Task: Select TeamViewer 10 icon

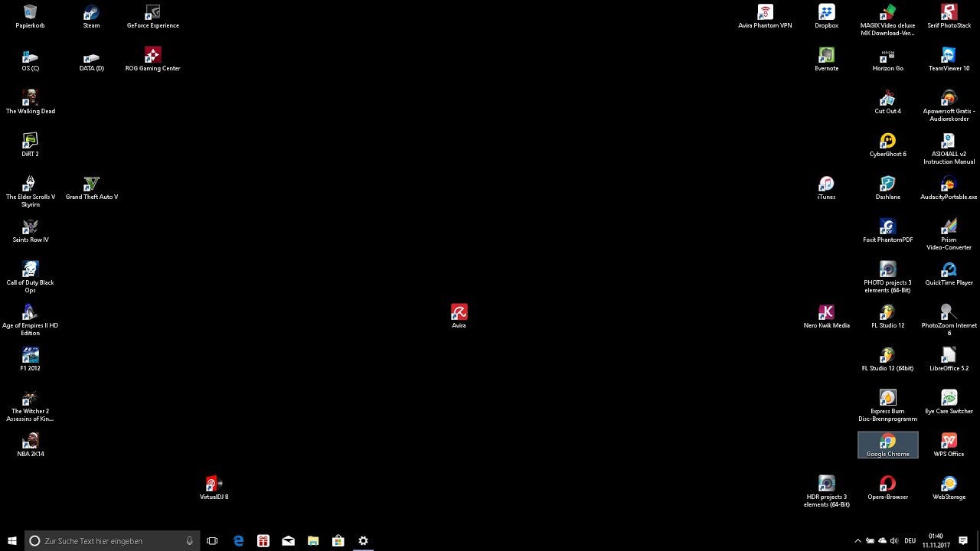Action: click(x=949, y=60)
